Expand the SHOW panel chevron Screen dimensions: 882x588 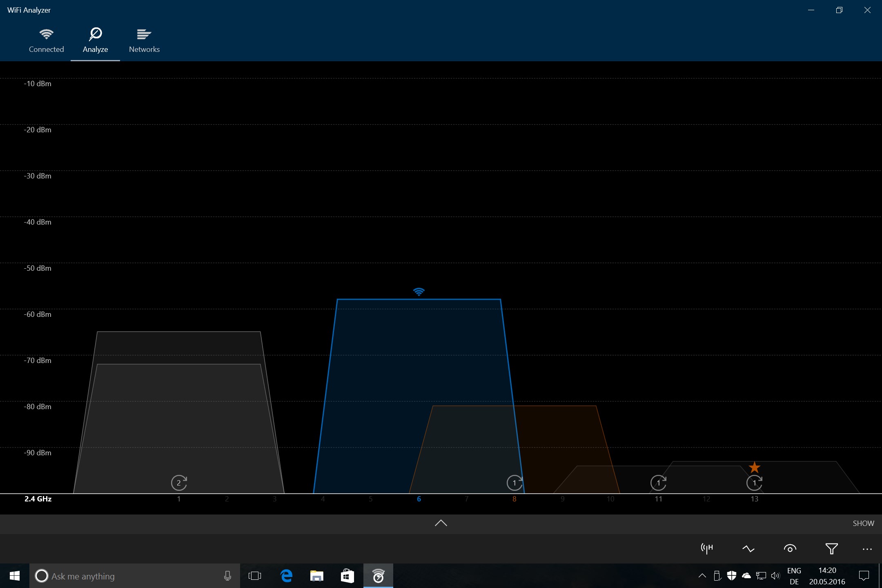[x=440, y=523]
